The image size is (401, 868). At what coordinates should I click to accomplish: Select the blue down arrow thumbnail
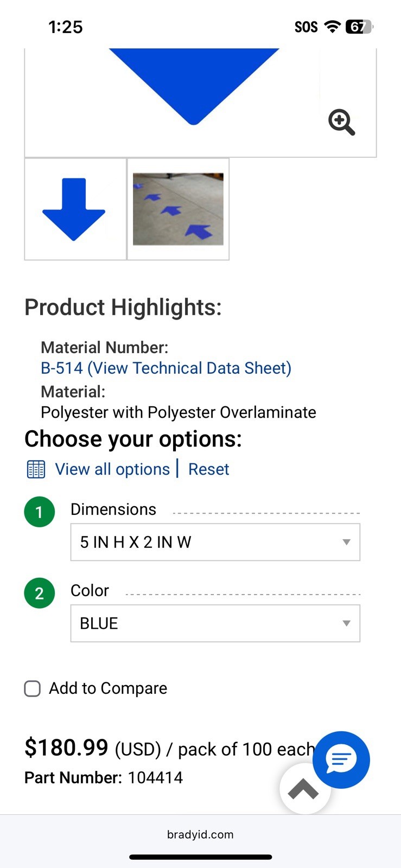click(x=75, y=209)
